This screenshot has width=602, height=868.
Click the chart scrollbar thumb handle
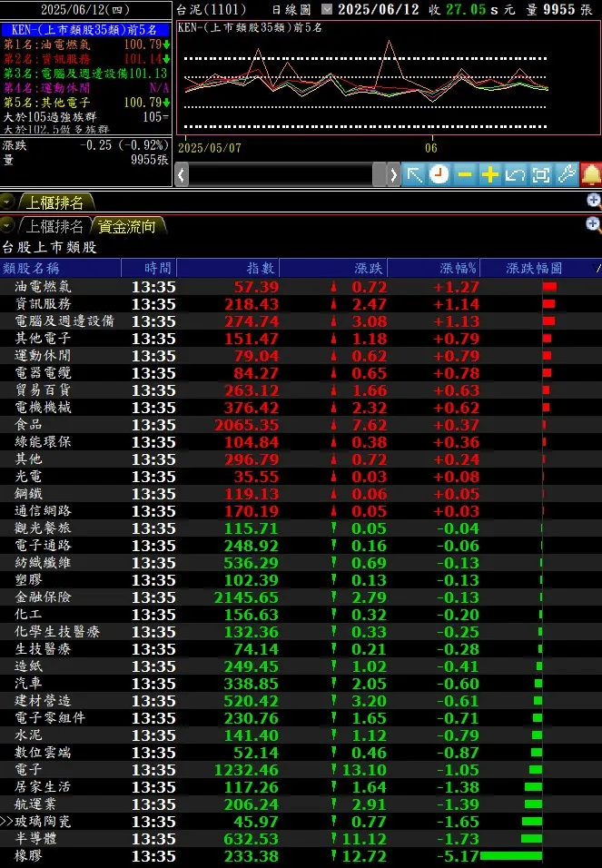click(x=380, y=175)
